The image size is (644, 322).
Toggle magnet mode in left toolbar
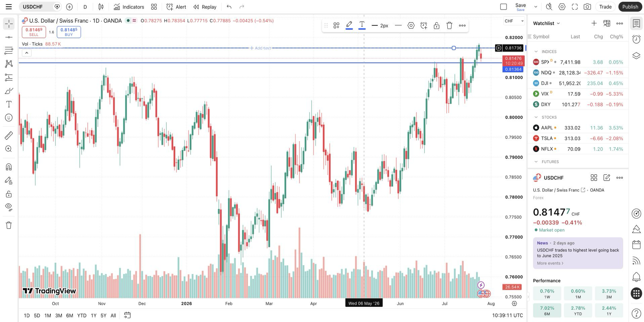[9, 167]
